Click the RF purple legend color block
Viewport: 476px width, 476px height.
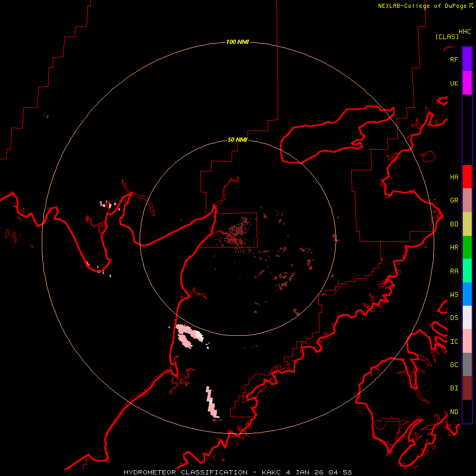[467, 59]
